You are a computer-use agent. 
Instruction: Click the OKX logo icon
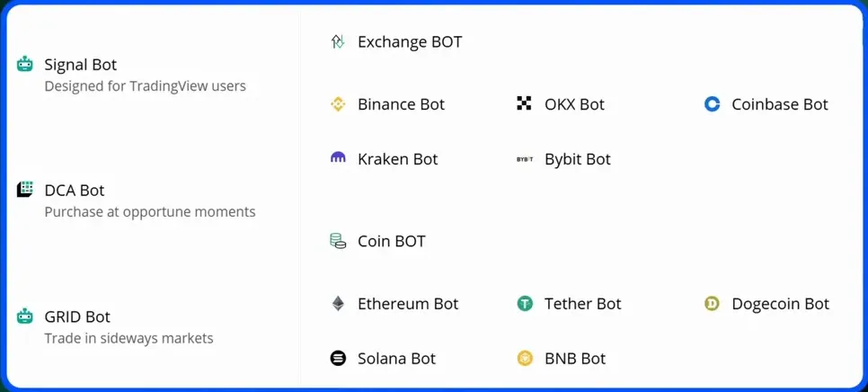tap(525, 104)
